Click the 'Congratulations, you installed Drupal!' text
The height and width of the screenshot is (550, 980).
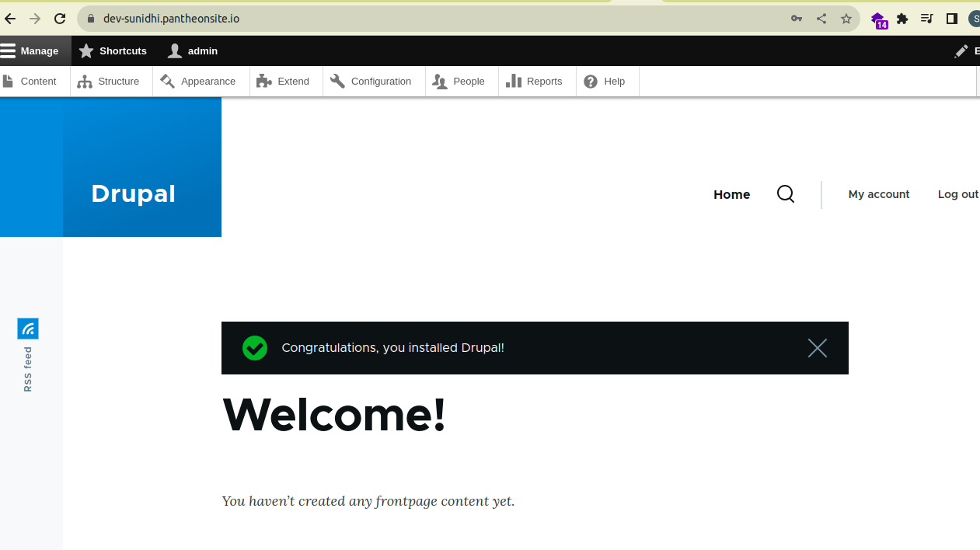pos(392,348)
